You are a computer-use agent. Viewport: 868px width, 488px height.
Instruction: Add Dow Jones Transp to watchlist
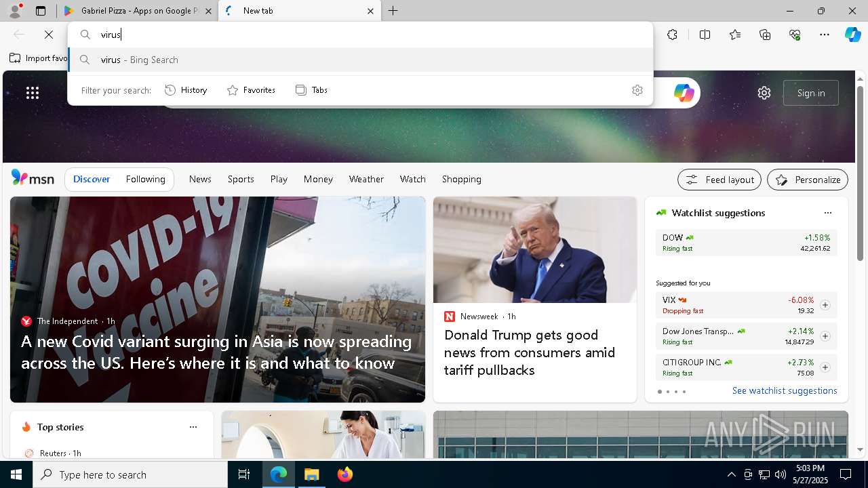(825, 336)
